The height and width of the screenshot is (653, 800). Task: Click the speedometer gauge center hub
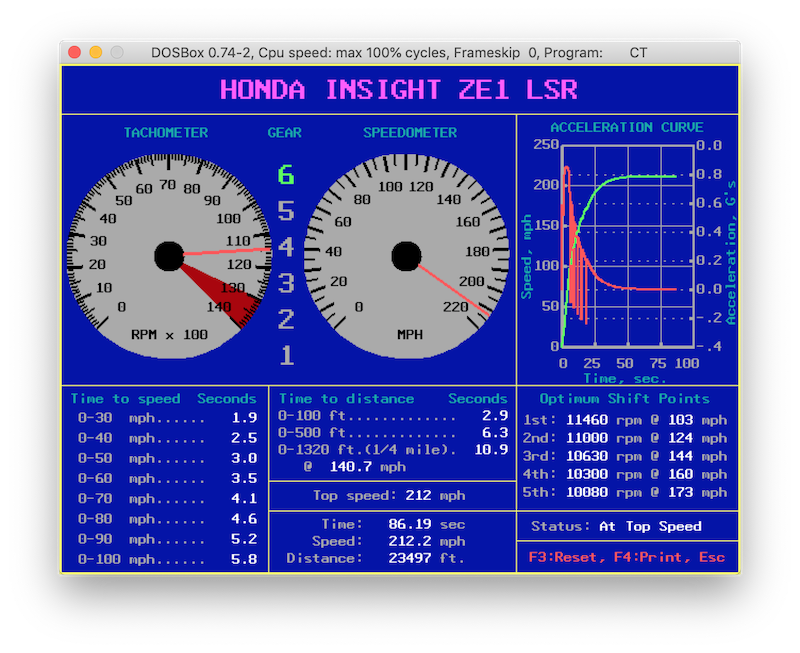pyautogui.click(x=406, y=256)
